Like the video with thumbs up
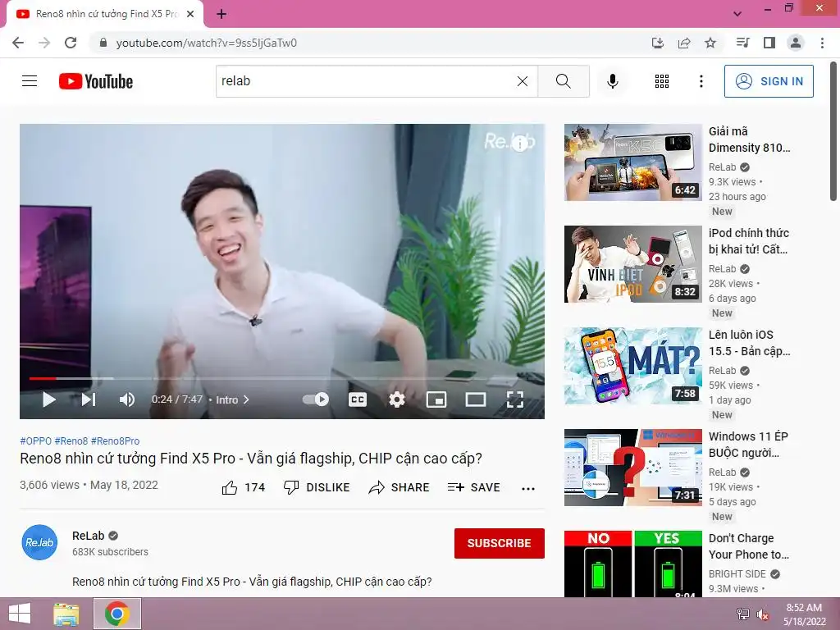 point(243,487)
